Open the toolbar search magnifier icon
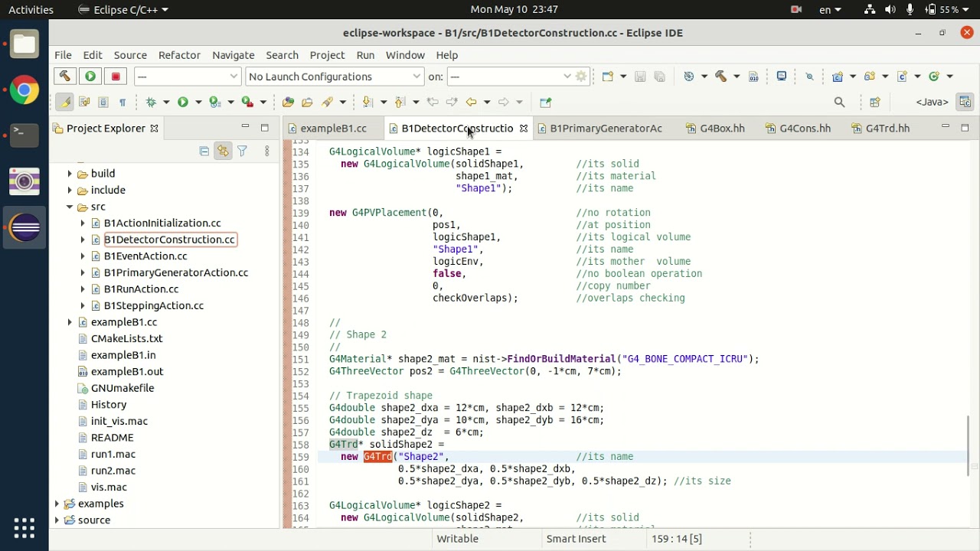This screenshot has width=980, height=551. pyautogui.click(x=839, y=102)
